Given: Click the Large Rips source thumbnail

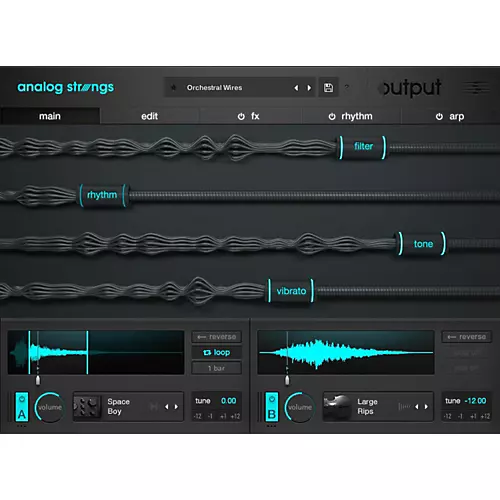Looking at the screenshot, I should click(x=337, y=407).
